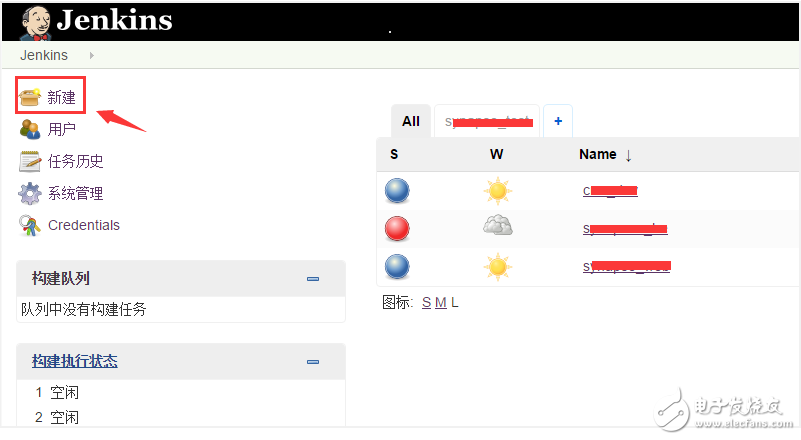This screenshot has width=801, height=440.
Task: Open the 用户 link
Action: [x=61, y=129]
